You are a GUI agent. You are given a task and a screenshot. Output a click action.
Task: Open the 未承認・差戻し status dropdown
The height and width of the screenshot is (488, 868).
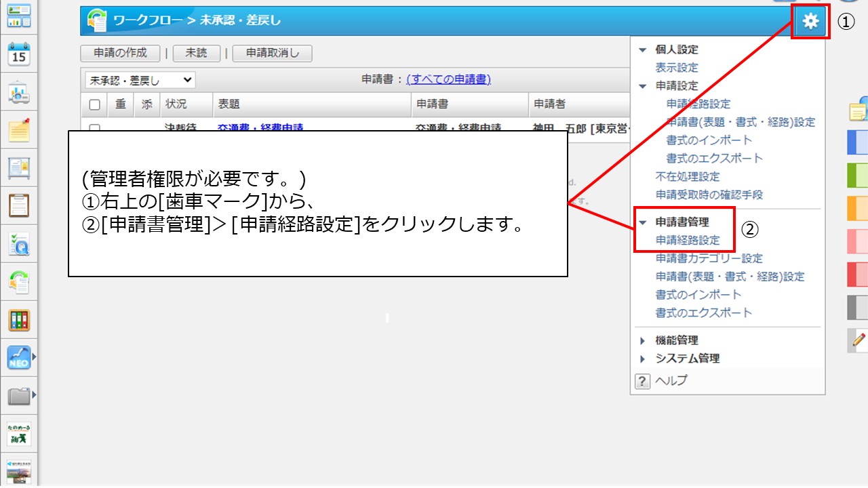pyautogui.click(x=140, y=80)
